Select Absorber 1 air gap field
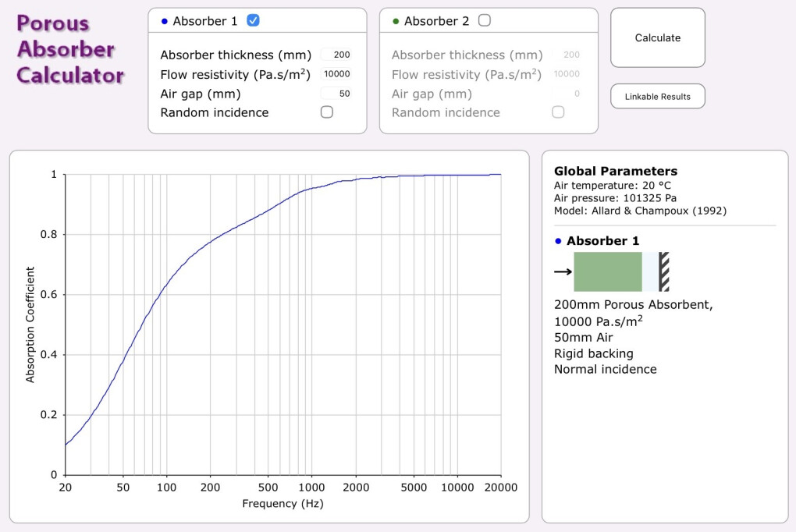Image resolution: width=796 pixels, height=532 pixels. click(x=336, y=94)
